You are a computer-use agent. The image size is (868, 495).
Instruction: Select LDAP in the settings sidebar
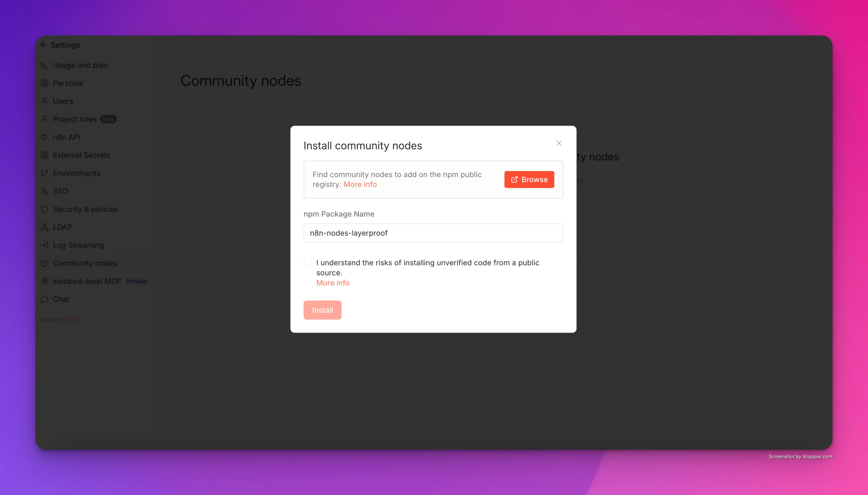(62, 227)
